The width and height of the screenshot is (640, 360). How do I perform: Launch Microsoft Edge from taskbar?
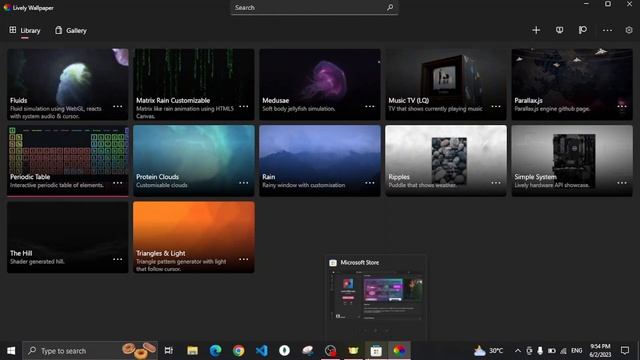215,351
